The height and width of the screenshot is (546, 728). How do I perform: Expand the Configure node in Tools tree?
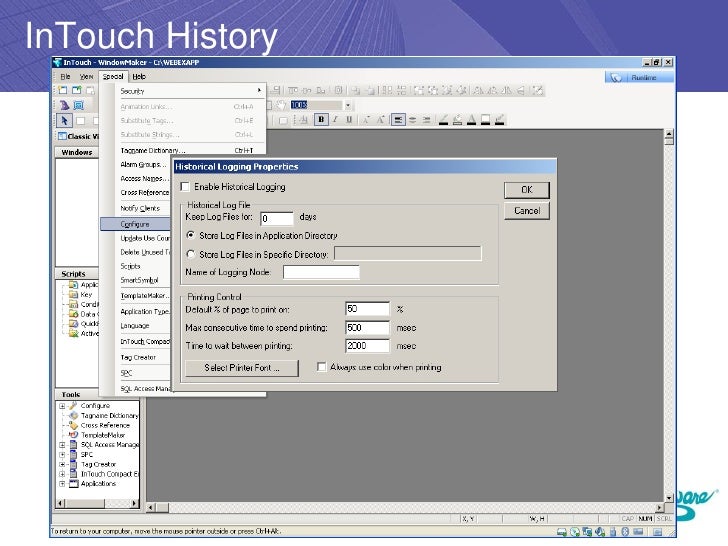[62, 406]
